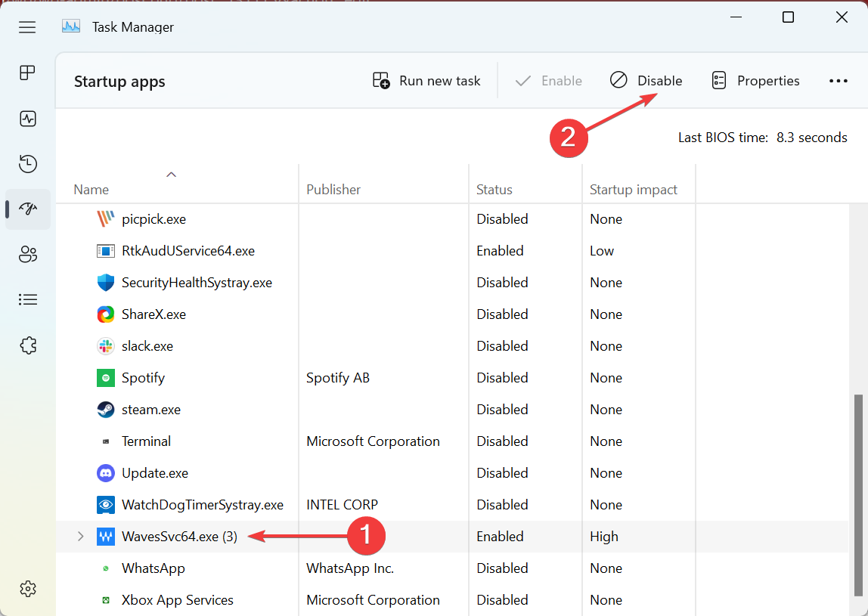Click High startup impact cell

[x=604, y=537]
